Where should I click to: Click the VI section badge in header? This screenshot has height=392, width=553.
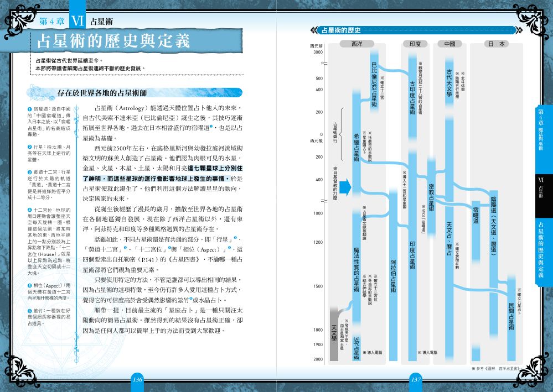77,21
